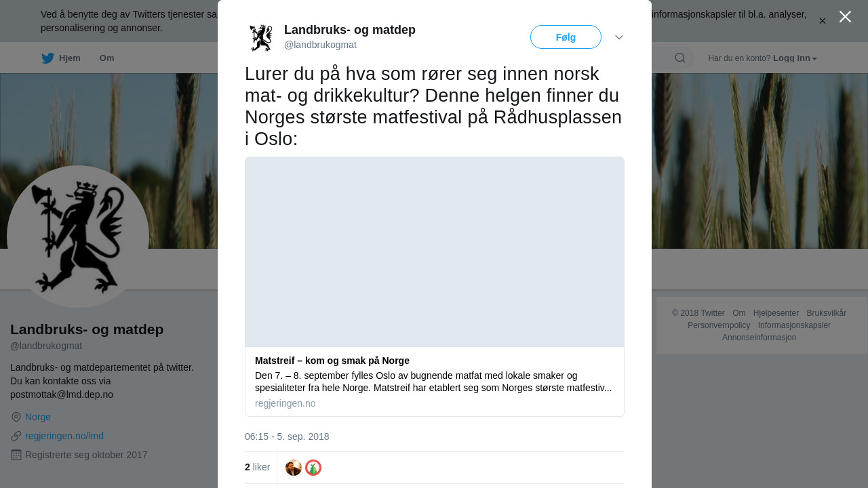This screenshot has width=868, height=488.
Task: Click the tweet author's lion crest avatar
Action: click(261, 37)
